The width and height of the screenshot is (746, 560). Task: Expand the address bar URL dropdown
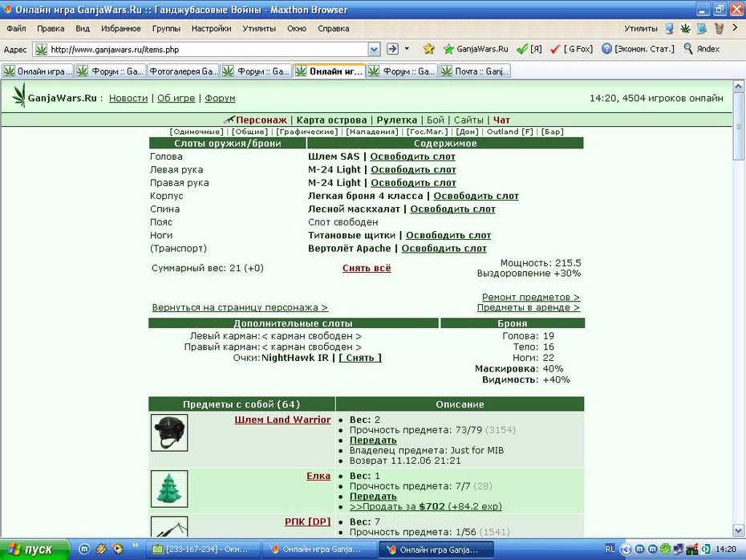374,49
